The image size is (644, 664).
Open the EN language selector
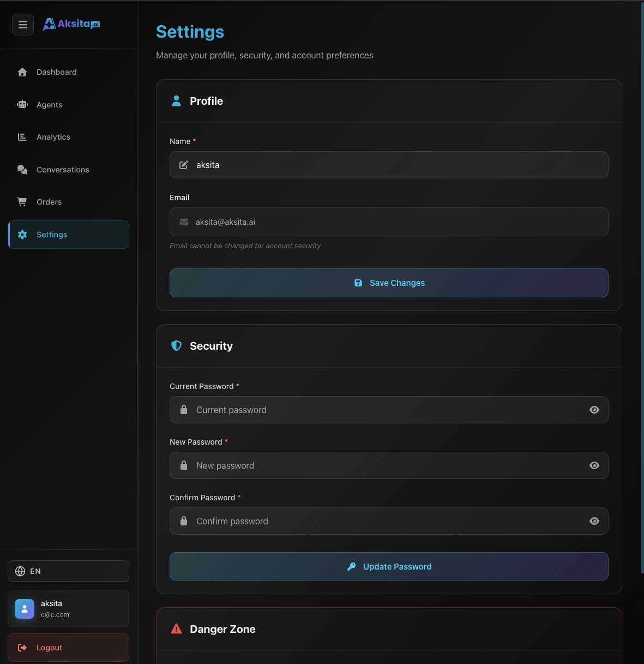pyautogui.click(x=68, y=571)
